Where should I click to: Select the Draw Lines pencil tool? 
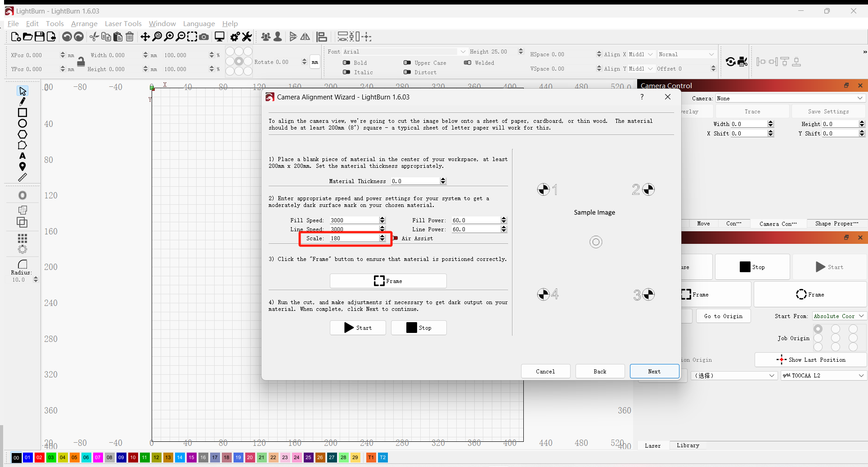[22, 102]
